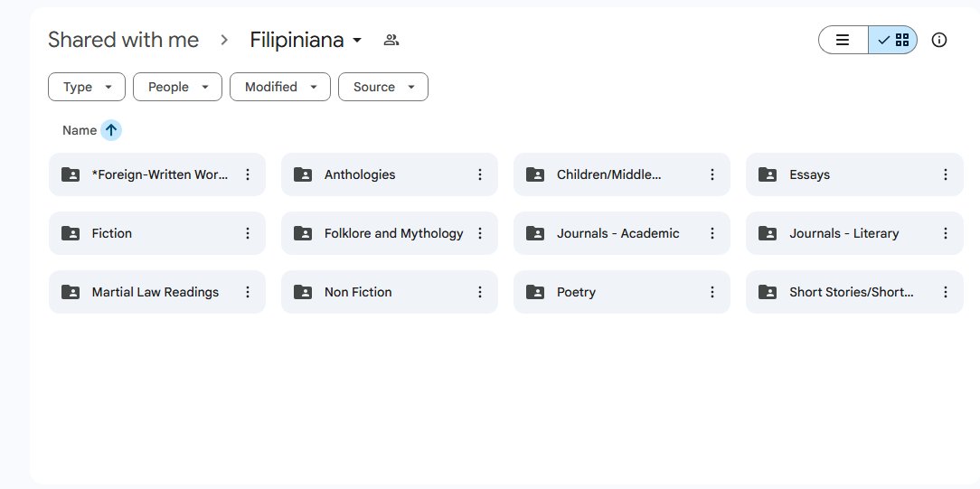Select the Non Fiction folder icon
The image size is (980, 489).
pyautogui.click(x=303, y=292)
